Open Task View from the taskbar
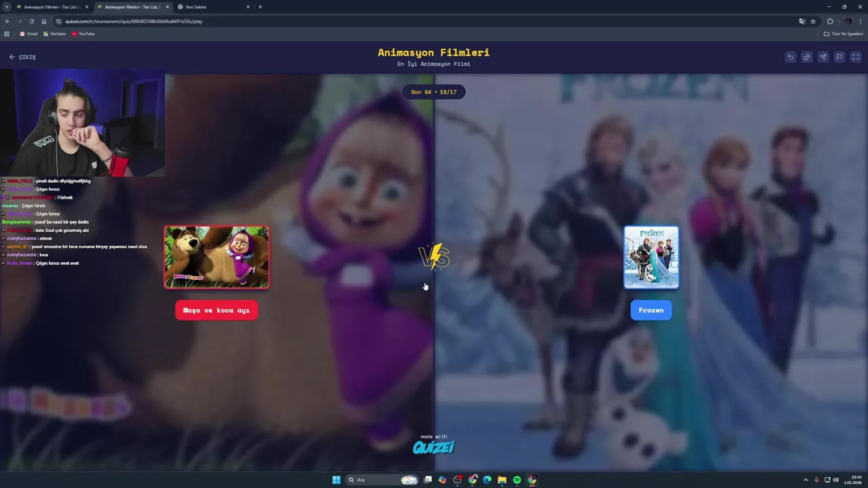This screenshot has height=488, width=868. [428, 480]
